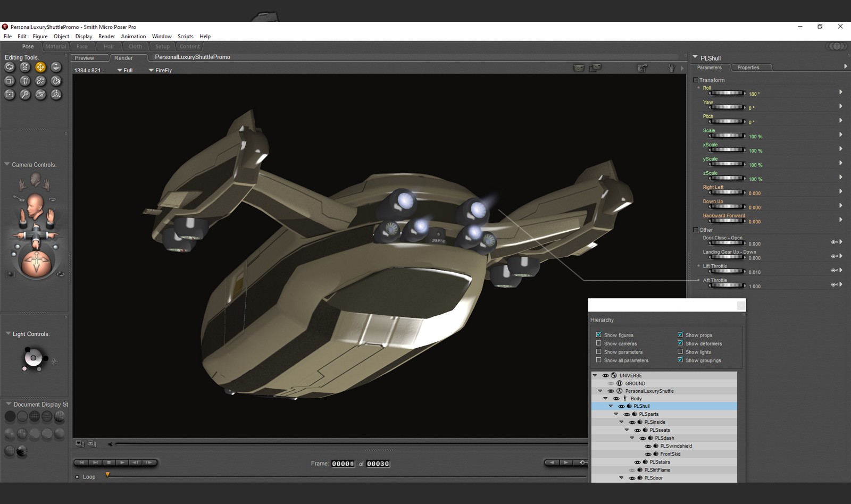Viewport: 851px width, 504px height.
Task: Open the Animation menu
Action: pos(133,36)
